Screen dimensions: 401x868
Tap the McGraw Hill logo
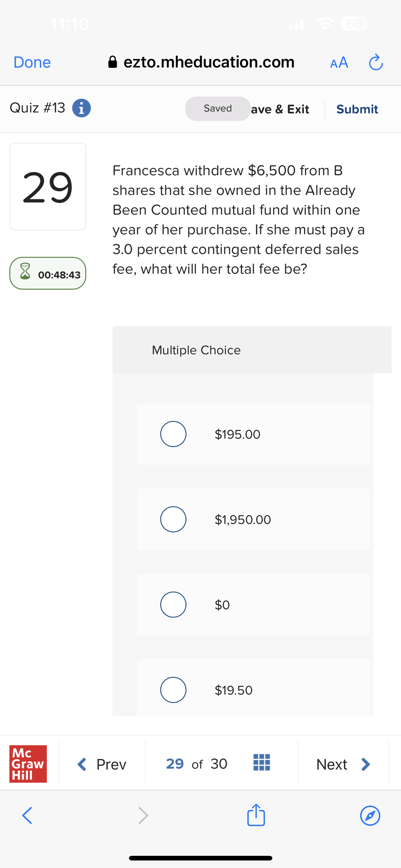tap(28, 764)
